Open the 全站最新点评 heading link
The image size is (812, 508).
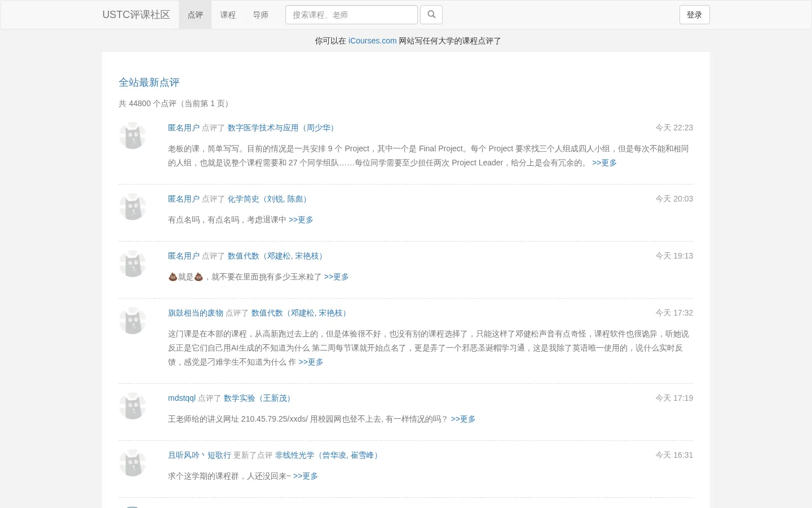pos(149,82)
